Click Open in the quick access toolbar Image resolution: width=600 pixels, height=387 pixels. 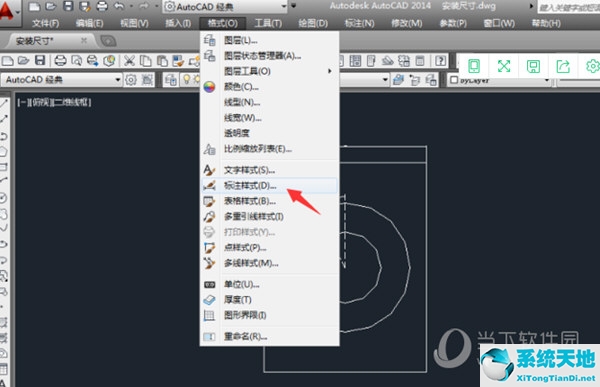(51, 6)
